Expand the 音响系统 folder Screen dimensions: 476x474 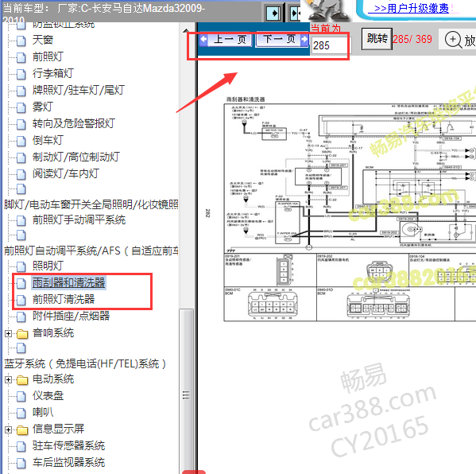tap(9, 333)
